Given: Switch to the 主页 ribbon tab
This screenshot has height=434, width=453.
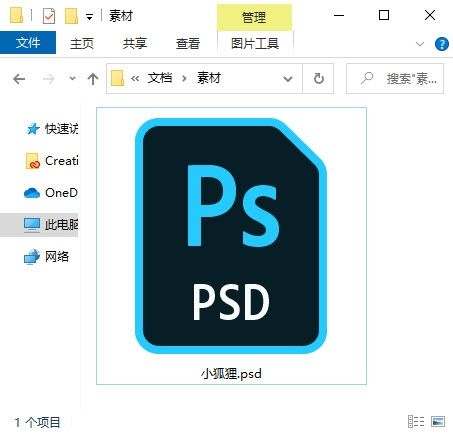Looking at the screenshot, I should coord(82,43).
